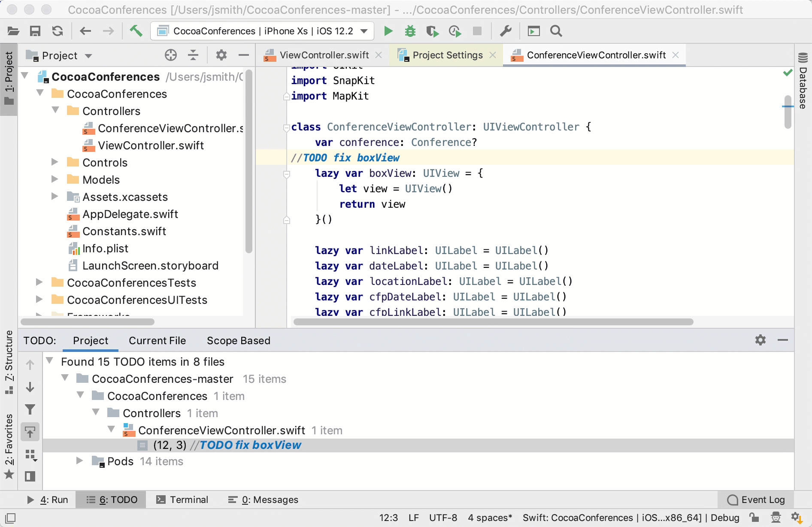Expand the CocoaConferencesTests folder
The height and width of the screenshot is (527, 812).
click(x=39, y=282)
